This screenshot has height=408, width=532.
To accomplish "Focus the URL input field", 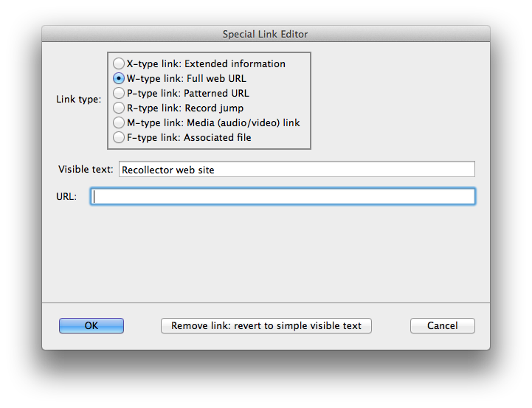I will pyautogui.click(x=283, y=196).
